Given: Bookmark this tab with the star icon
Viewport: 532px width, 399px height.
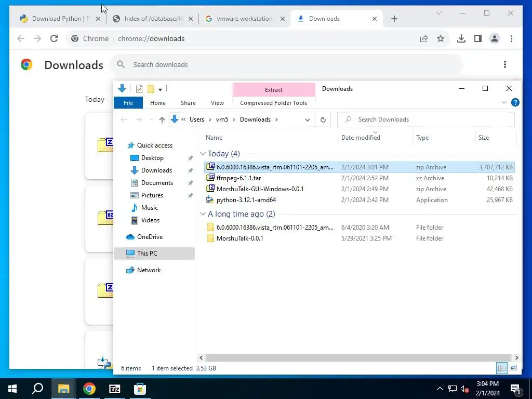Looking at the screenshot, I should coord(441,38).
